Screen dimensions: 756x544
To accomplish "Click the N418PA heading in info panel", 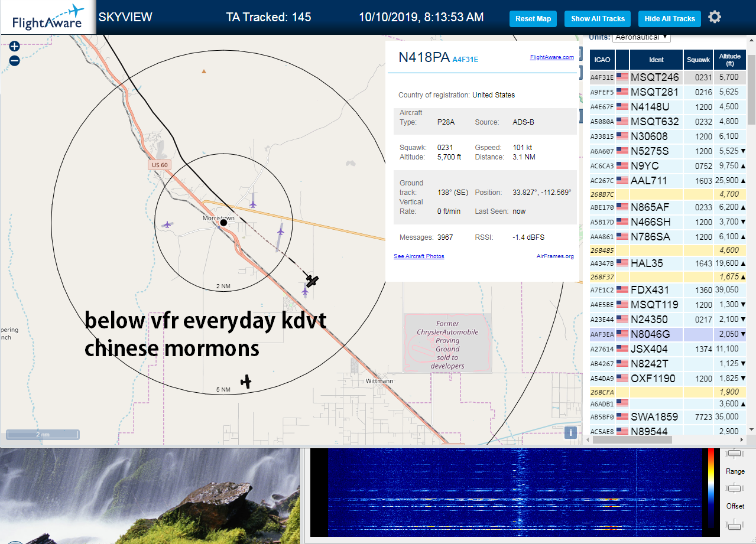I will (x=424, y=57).
